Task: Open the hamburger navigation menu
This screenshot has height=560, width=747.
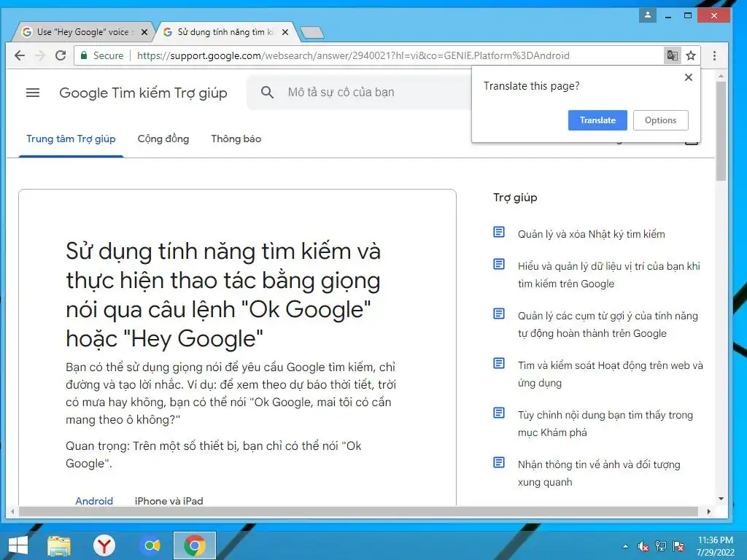Action: tap(33, 93)
